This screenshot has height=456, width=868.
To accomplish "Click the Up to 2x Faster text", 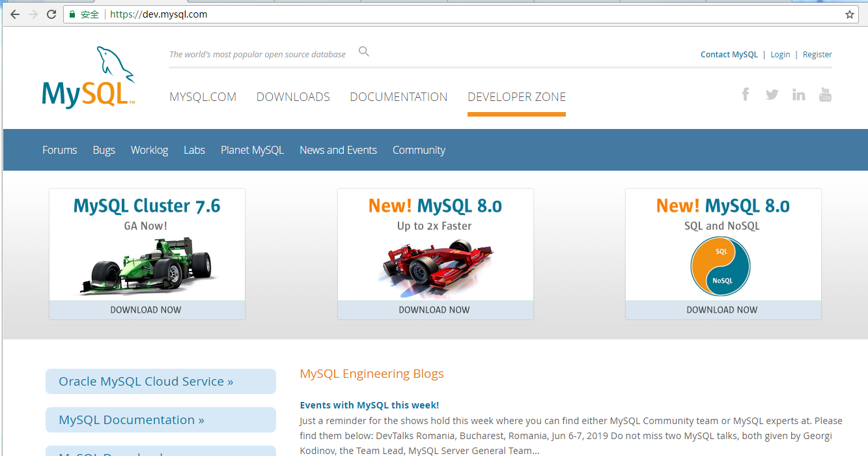I will coord(434,226).
